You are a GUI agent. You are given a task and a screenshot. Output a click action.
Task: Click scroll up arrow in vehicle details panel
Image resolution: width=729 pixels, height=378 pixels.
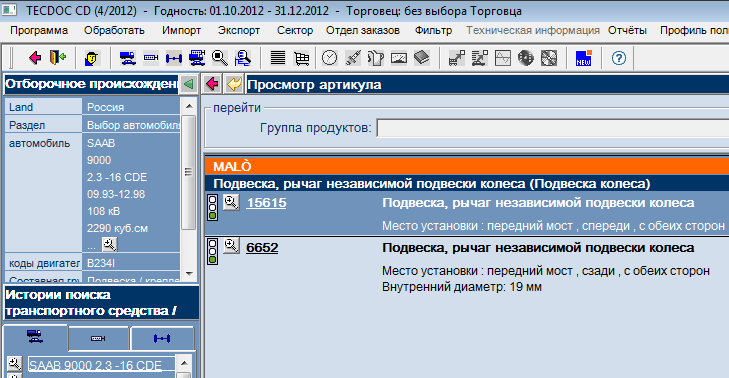click(x=189, y=106)
